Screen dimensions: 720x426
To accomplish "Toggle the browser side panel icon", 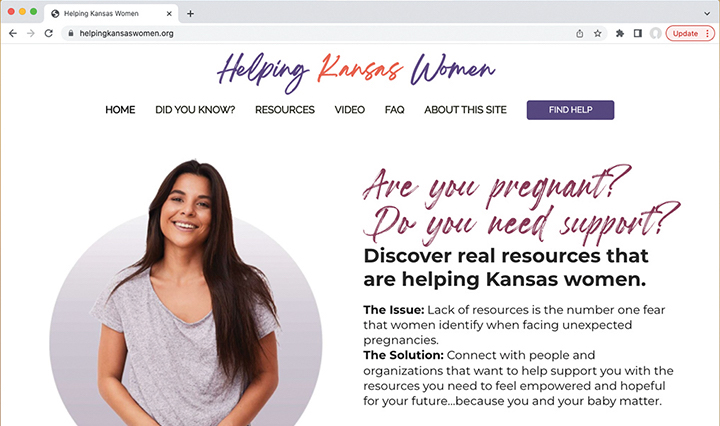I will [x=638, y=34].
